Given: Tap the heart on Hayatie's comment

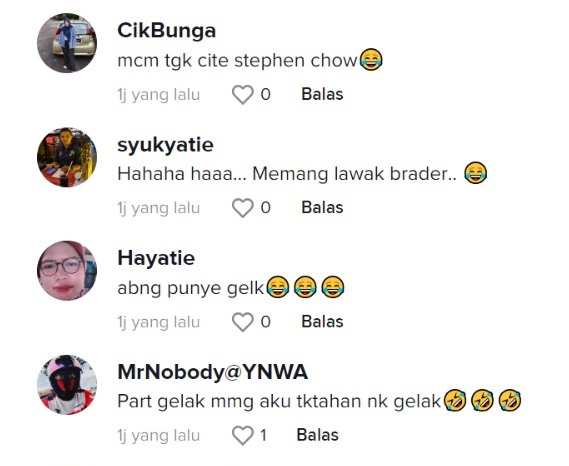Looking at the screenshot, I should [x=242, y=322].
